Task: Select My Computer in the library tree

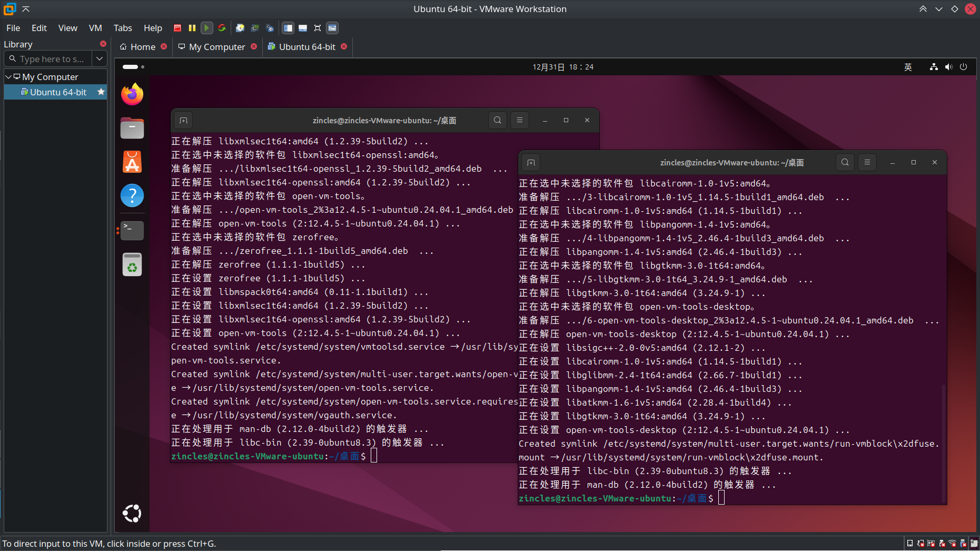Action: 50,77
